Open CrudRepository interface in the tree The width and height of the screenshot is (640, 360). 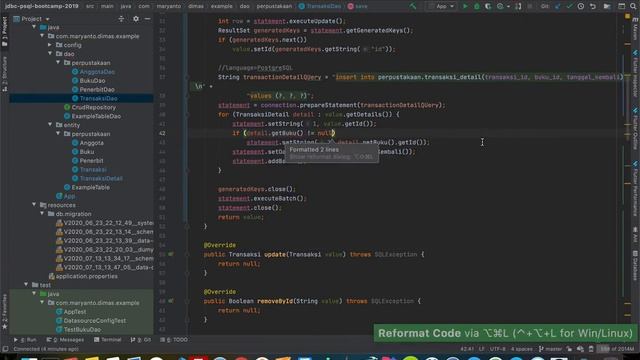[x=90, y=107]
